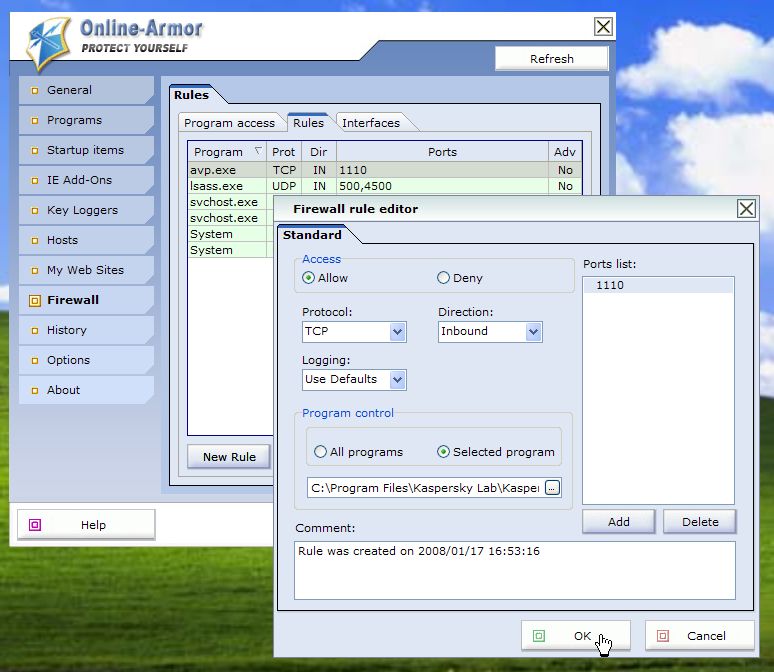Browse for program path with ellipsis button
This screenshot has height=672, width=774.
point(552,488)
